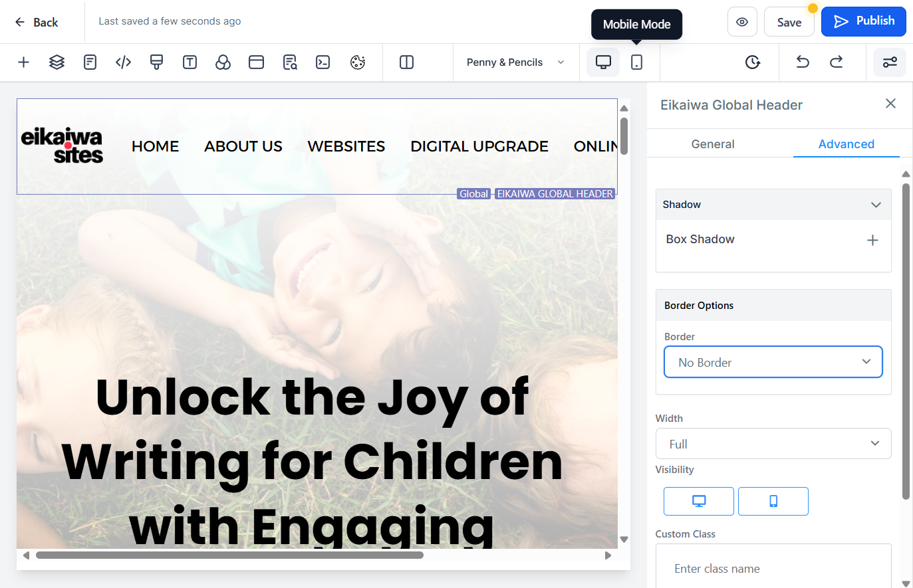The image size is (913, 588).
Task: Preview the page with eye icon
Action: click(x=742, y=22)
